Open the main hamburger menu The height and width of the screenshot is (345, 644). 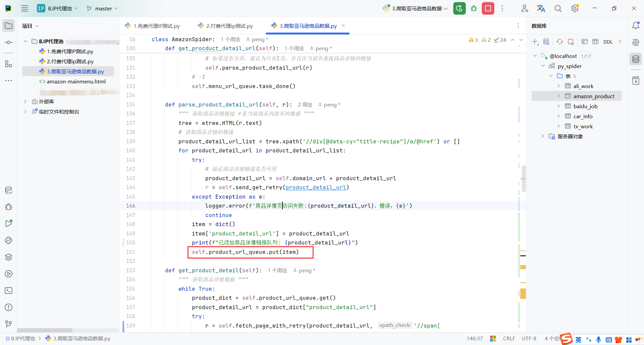pyautogui.click(x=25, y=8)
